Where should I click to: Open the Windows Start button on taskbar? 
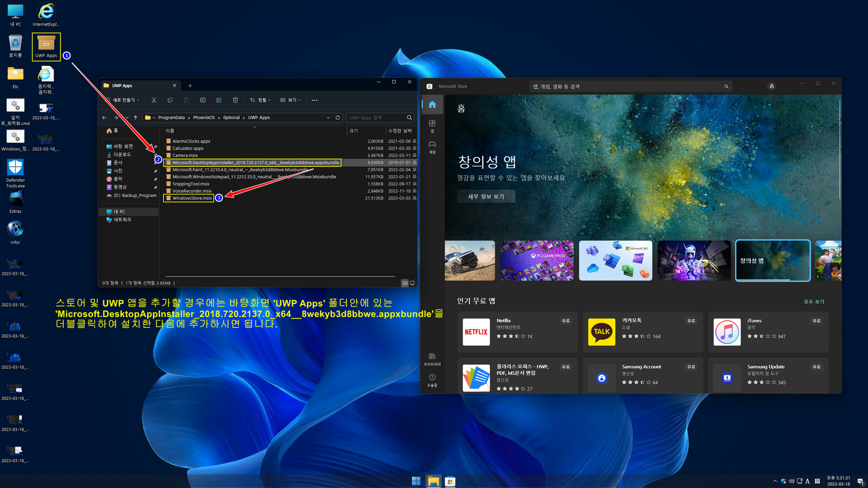point(416,481)
